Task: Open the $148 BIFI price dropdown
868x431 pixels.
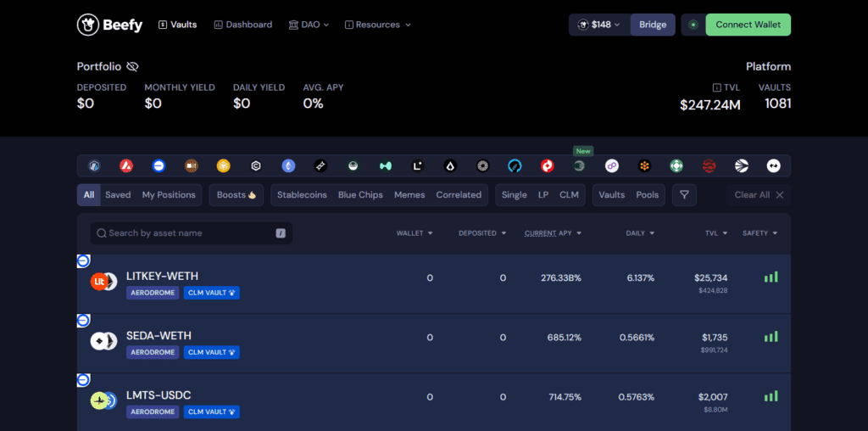Action: pos(599,25)
